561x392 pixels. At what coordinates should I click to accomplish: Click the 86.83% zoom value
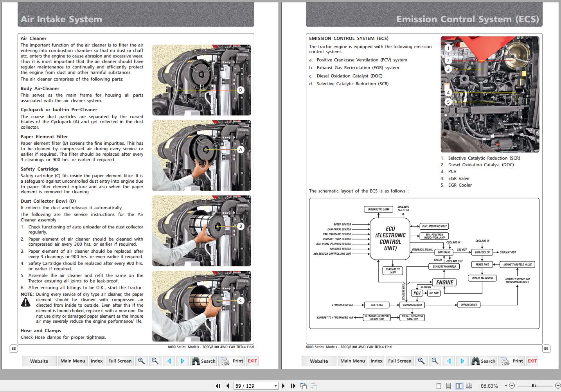pos(489,386)
